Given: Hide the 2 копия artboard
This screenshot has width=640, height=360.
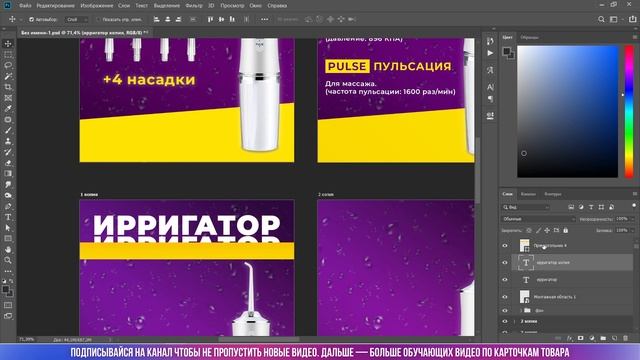Looking at the screenshot, I should [x=505, y=322].
